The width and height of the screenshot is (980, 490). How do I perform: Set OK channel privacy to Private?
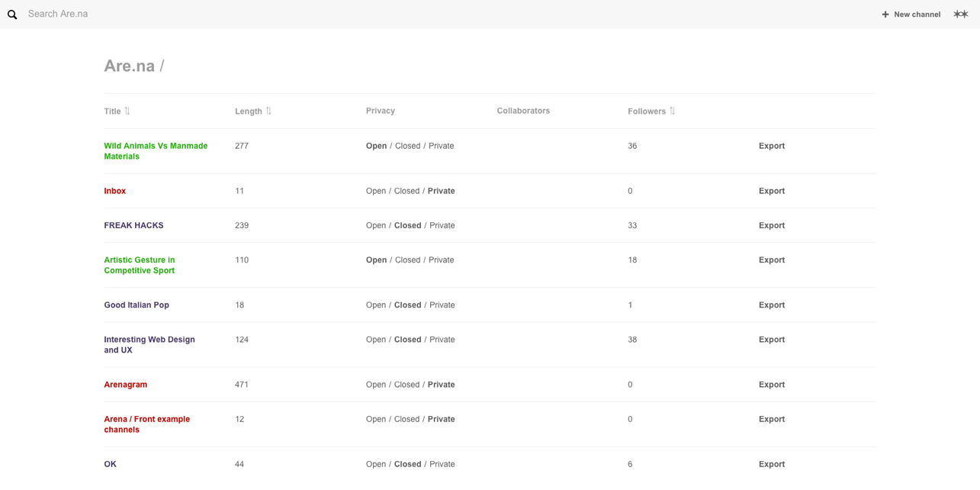tap(442, 464)
